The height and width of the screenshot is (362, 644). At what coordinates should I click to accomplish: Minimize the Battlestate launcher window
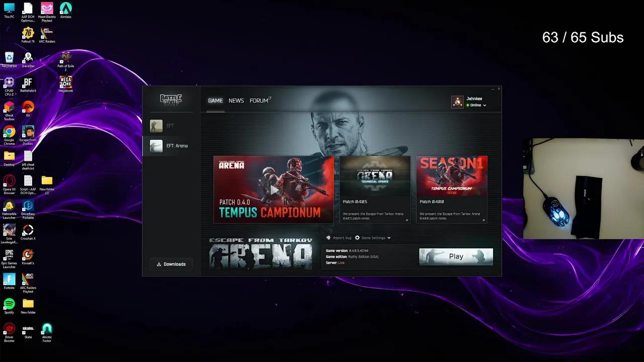point(493,89)
